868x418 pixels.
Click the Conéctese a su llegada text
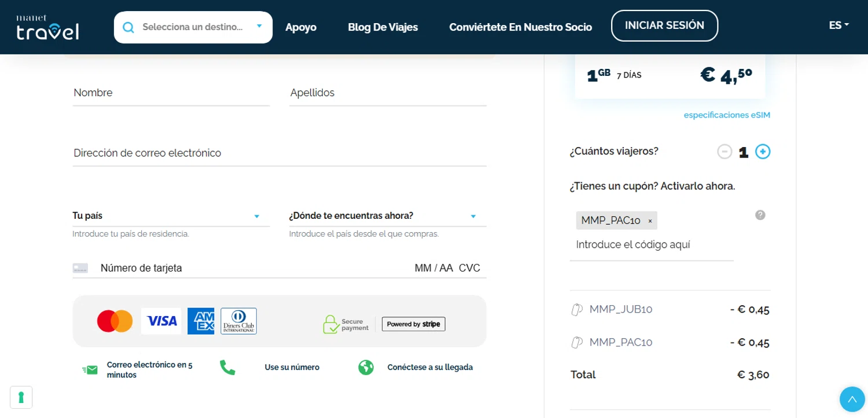(x=430, y=368)
